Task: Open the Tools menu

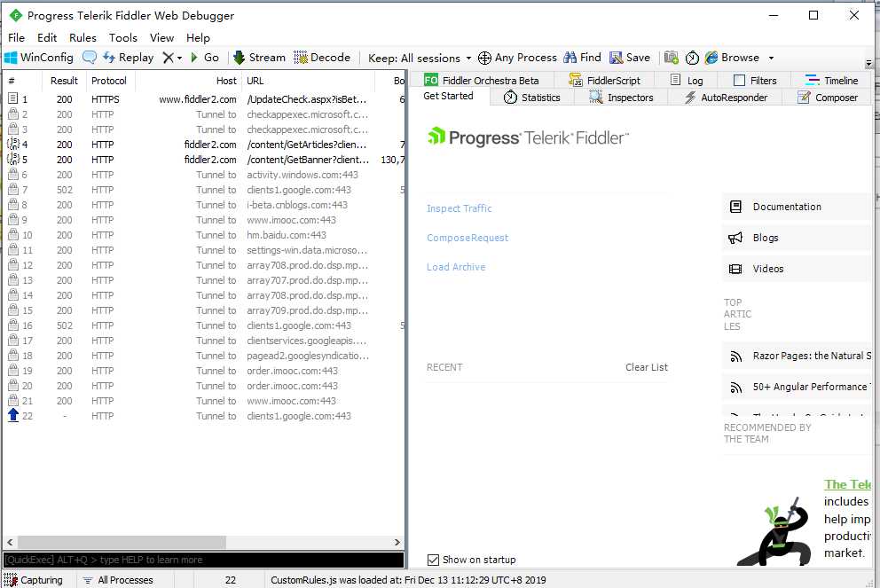Action: click(x=123, y=37)
